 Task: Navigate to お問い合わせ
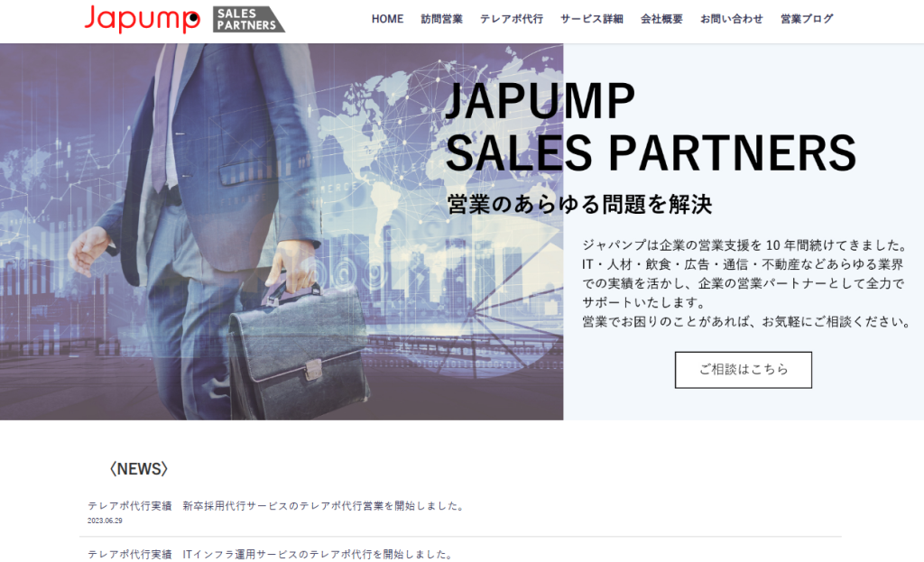[x=731, y=19]
